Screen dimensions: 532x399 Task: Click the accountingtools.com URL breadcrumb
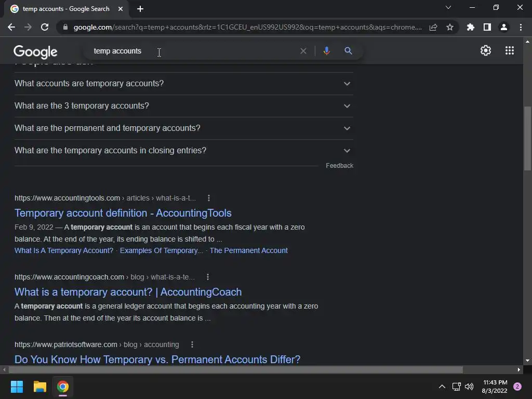click(105, 198)
